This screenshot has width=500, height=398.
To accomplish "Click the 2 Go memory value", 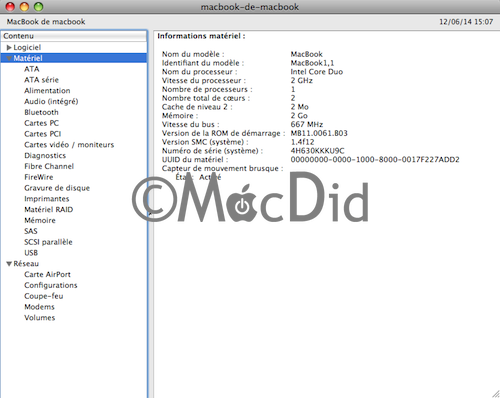I will pos(299,116).
